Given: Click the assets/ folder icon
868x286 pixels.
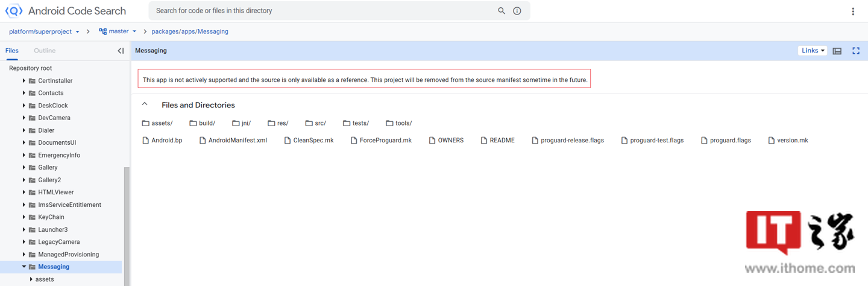Looking at the screenshot, I should [x=145, y=123].
